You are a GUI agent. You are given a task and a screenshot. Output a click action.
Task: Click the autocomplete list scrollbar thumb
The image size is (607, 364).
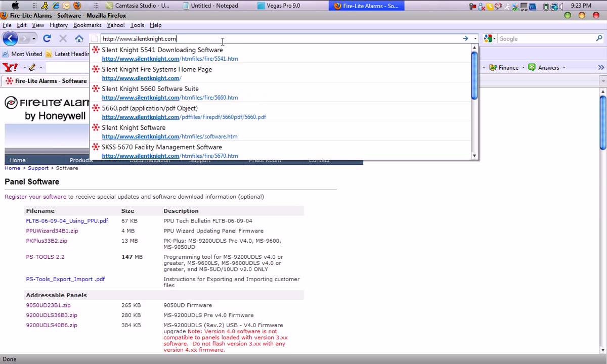(x=474, y=75)
